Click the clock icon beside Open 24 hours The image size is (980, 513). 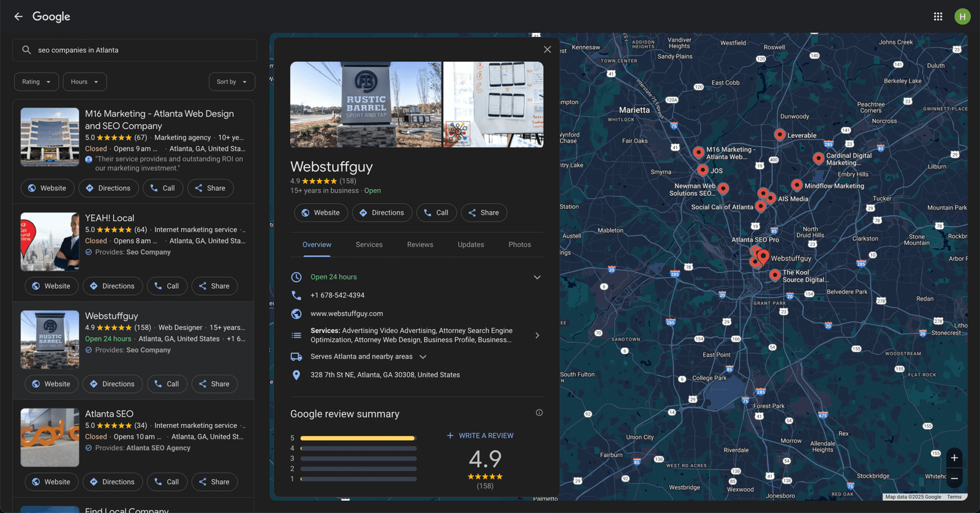(x=296, y=277)
